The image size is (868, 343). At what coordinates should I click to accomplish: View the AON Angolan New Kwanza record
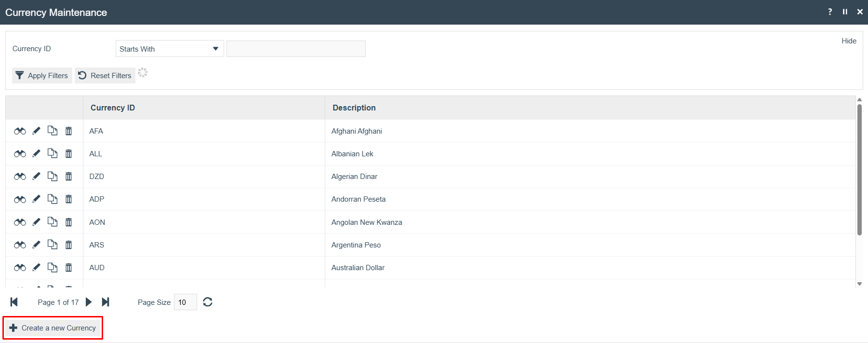point(20,222)
